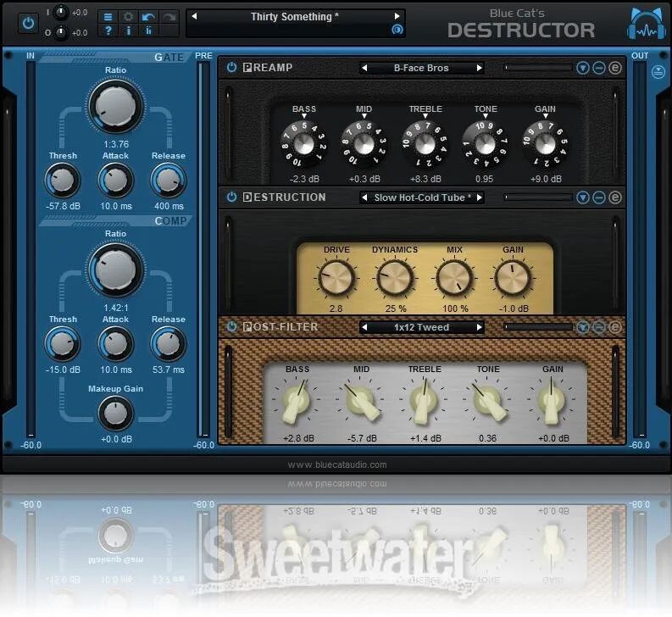Click Destruction down-triangle menu icon
The height and width of the screenshot is (617, 672).
click(582, 197)
